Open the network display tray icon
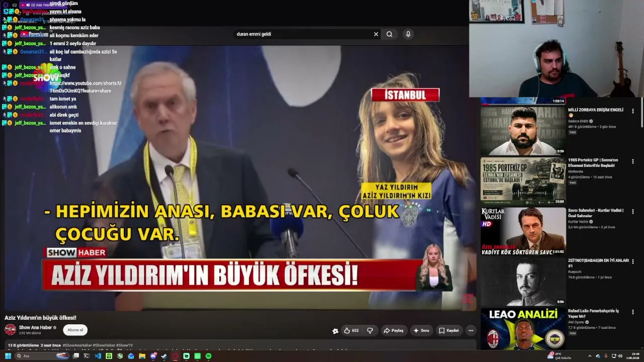Viewport: 644px width, 362px height. pos(613,356)
